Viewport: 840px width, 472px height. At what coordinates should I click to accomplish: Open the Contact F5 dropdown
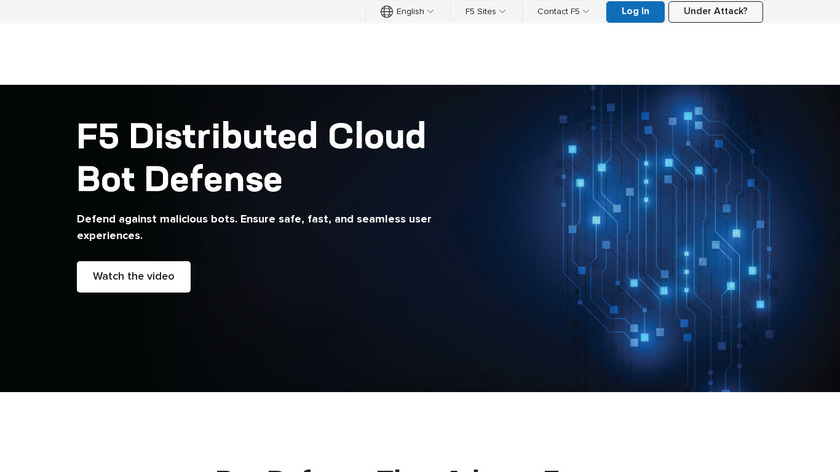point(563,11)
